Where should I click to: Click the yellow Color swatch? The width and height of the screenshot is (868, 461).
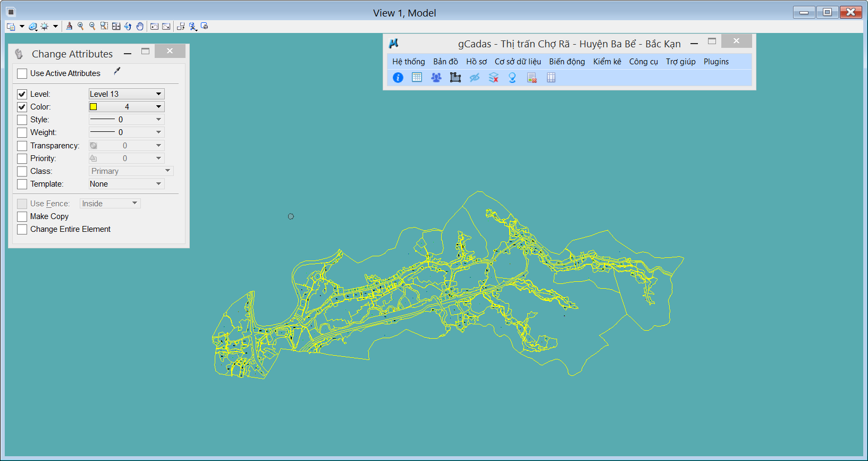[94, 107]
